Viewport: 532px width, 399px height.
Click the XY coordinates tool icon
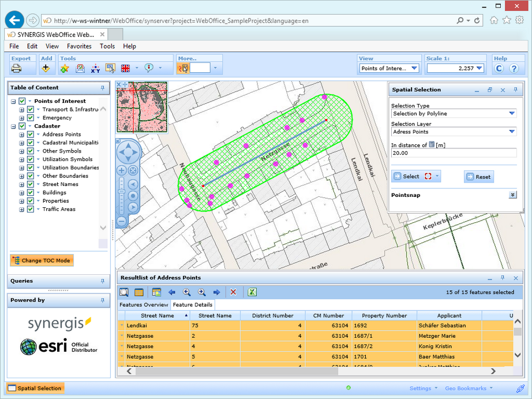coord(95,68)
